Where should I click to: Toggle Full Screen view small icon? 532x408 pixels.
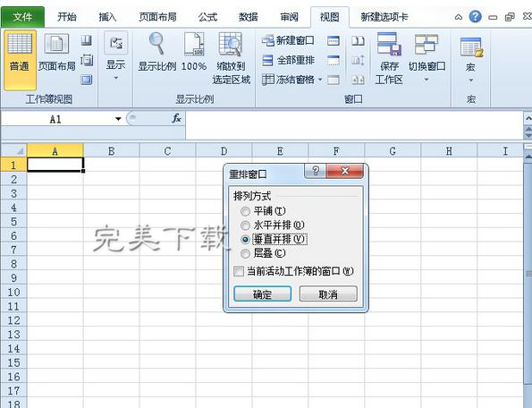click(87, 80)
